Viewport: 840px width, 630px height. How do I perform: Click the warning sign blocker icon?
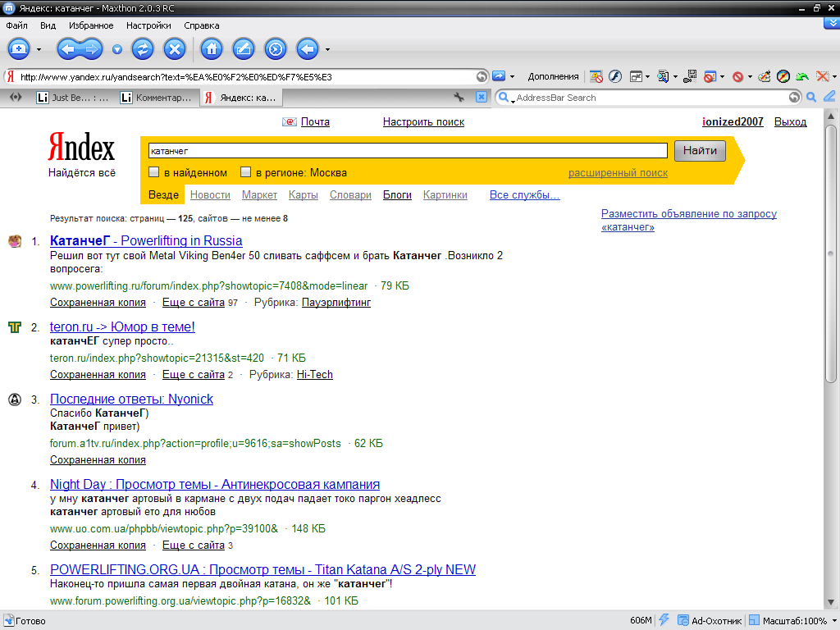click(596, 76)
